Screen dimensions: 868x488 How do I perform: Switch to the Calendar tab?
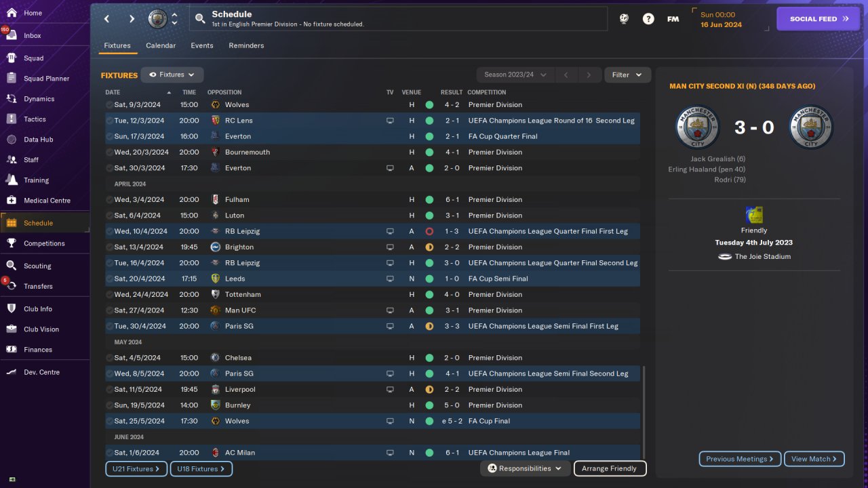(x=161, y=45)
